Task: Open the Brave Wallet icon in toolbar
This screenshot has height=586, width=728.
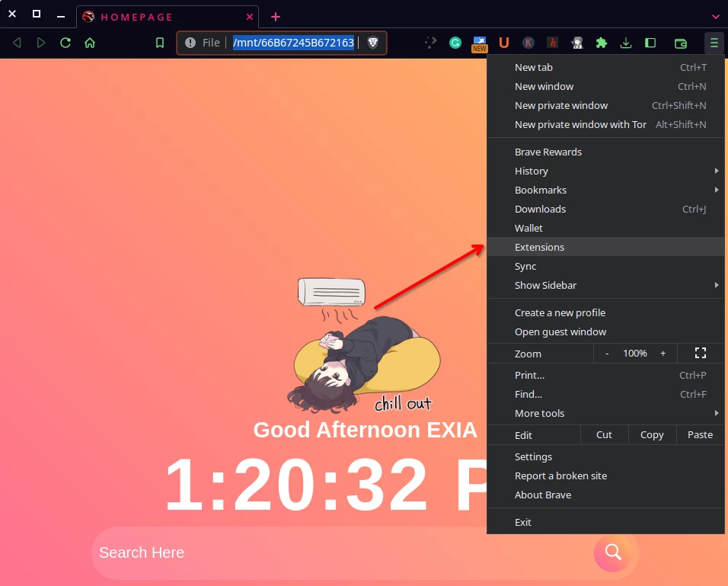Action: coord(680,43)
